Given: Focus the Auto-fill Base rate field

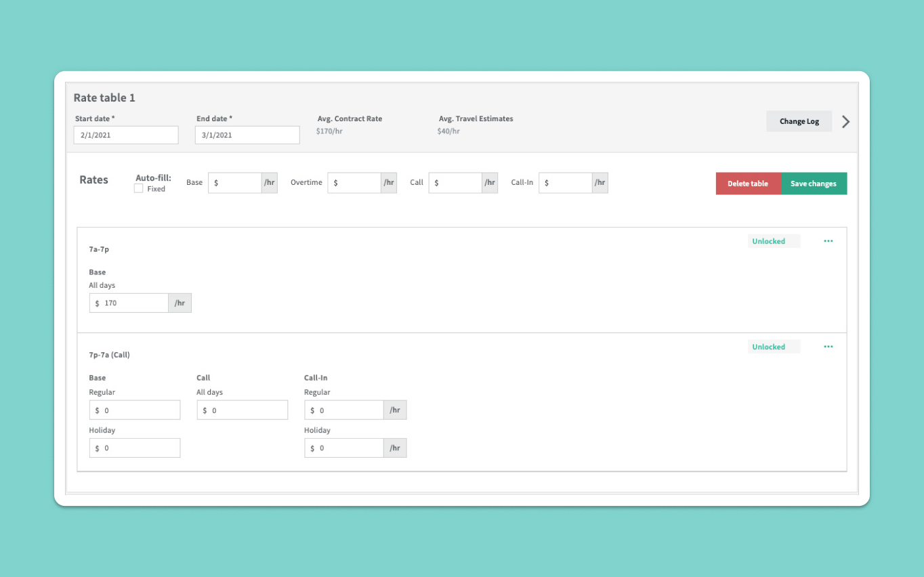Looking at the screenshot, I should (234, 183).
